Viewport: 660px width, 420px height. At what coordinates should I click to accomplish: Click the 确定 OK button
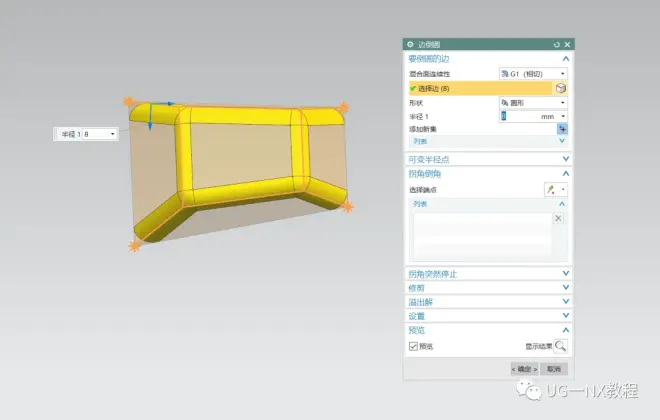(x=524, y=369)
